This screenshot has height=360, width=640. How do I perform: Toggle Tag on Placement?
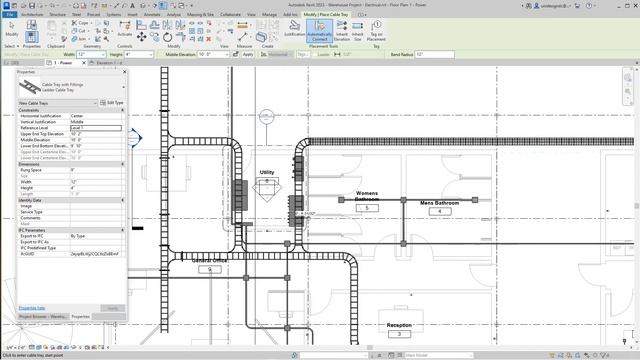click(376, 31)
